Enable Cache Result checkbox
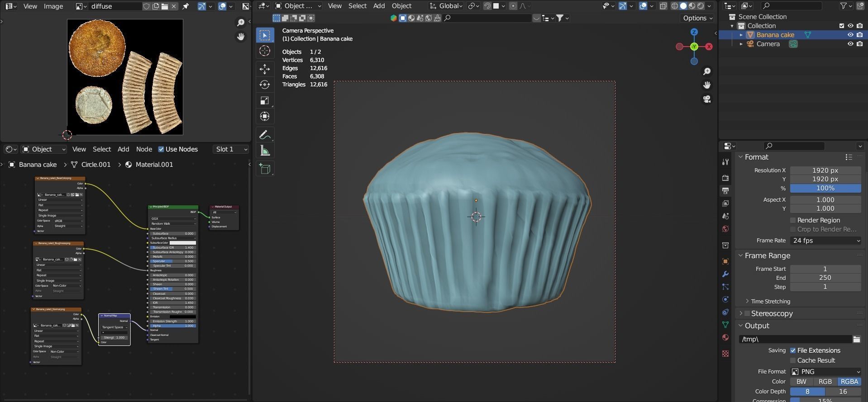 point(793,360)
